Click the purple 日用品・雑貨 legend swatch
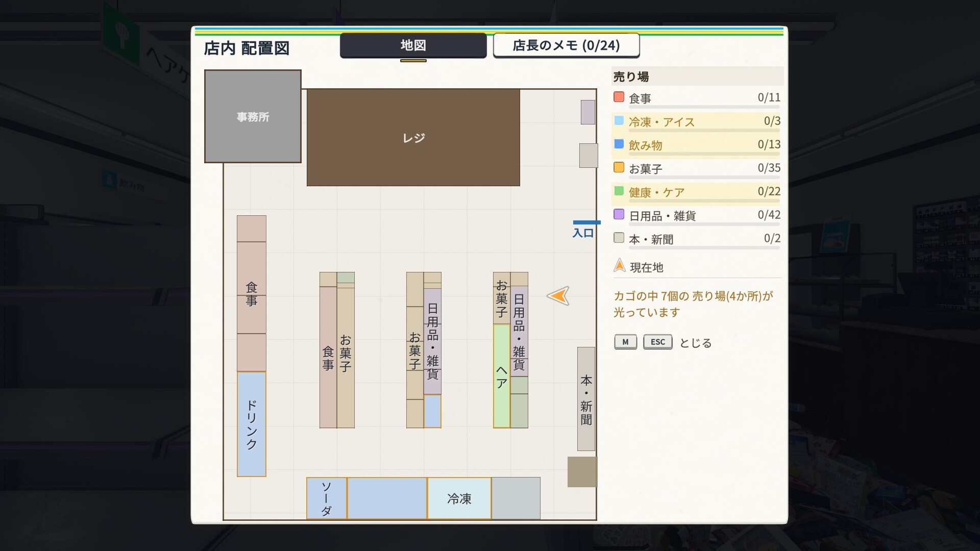Image resolution: width=980 pixels, height=551 pixels. [x=619, y=214]
